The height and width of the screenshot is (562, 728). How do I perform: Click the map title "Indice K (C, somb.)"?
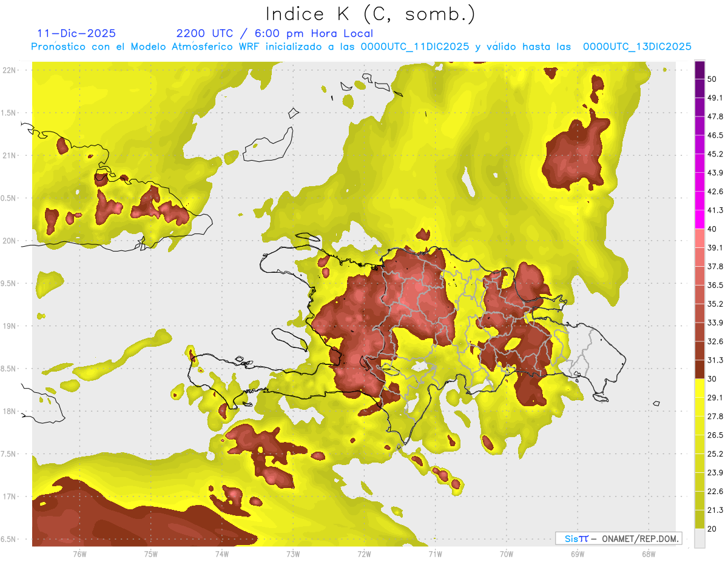371,13
